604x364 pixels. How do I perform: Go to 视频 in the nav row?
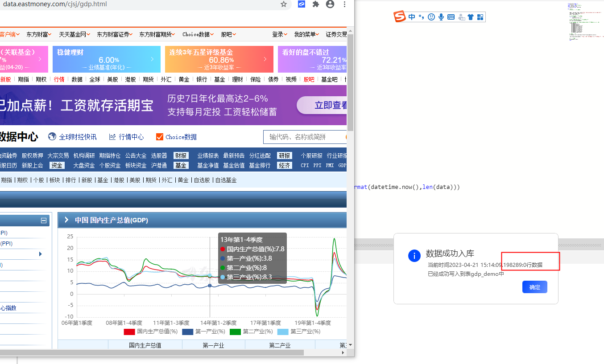pos(291,79)
